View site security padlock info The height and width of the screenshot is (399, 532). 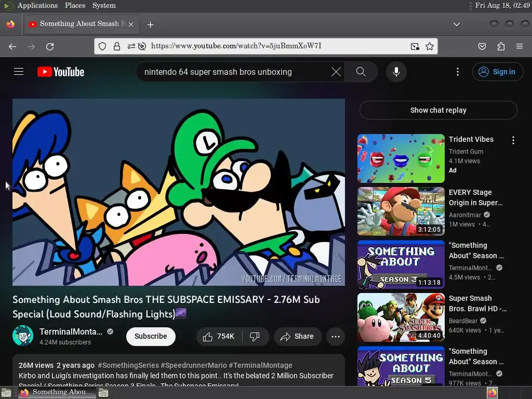coord(117,46)
